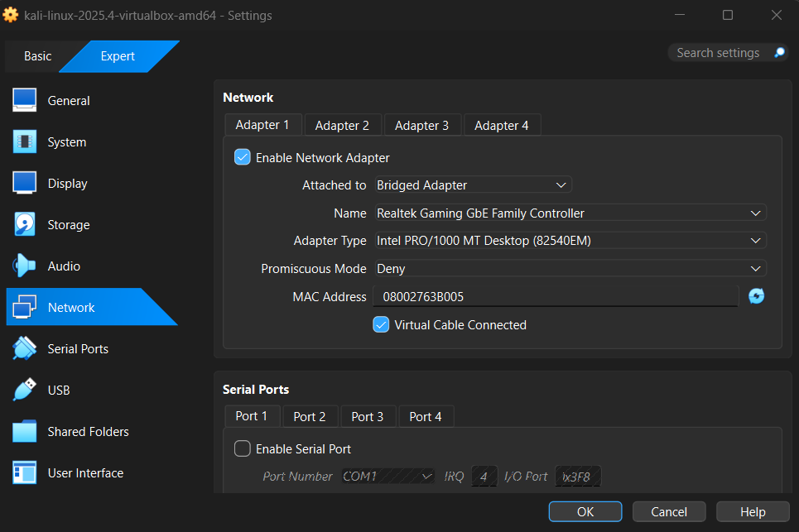Viewport: 799px width, 532px height.
Task: Confirm settings with OK button
Action: pyautogui.click(x=585, y=511)
